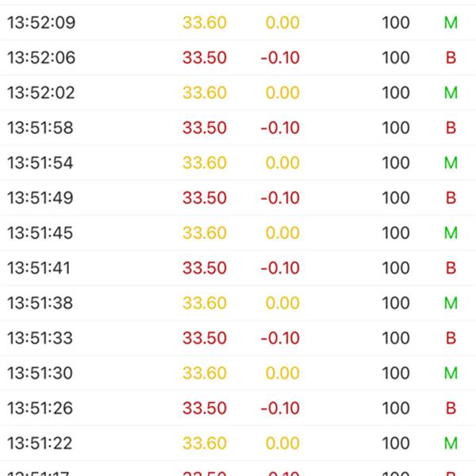Select the 13:52:09 trade timestamp
476x476 pixels.
(41, 23)
